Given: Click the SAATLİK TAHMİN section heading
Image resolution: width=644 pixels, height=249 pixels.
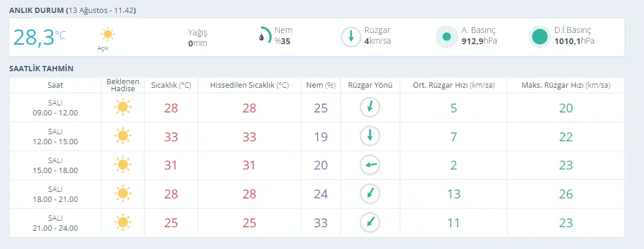Looking at the screenshot, I should pos(41,69).
